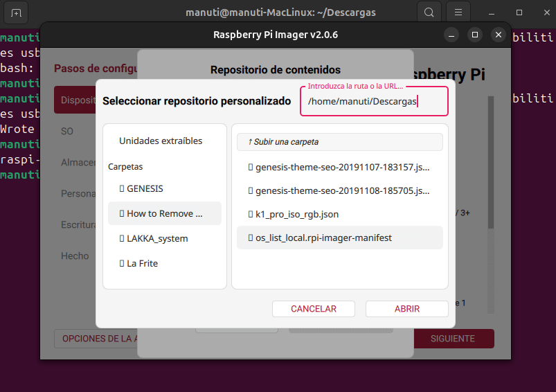Viewport: 556px width, 392px height.
Task: Click the folder icon next to GENESIS
Action: 122,188
